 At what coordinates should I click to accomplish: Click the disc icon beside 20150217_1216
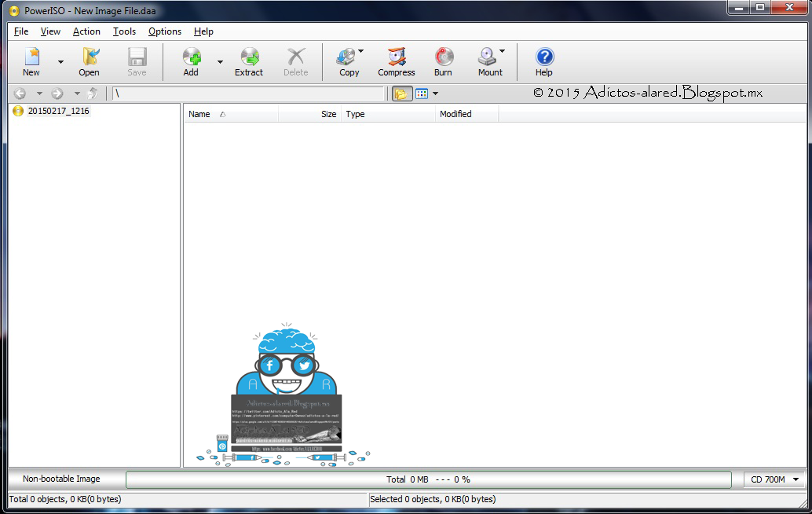[18, 111]
